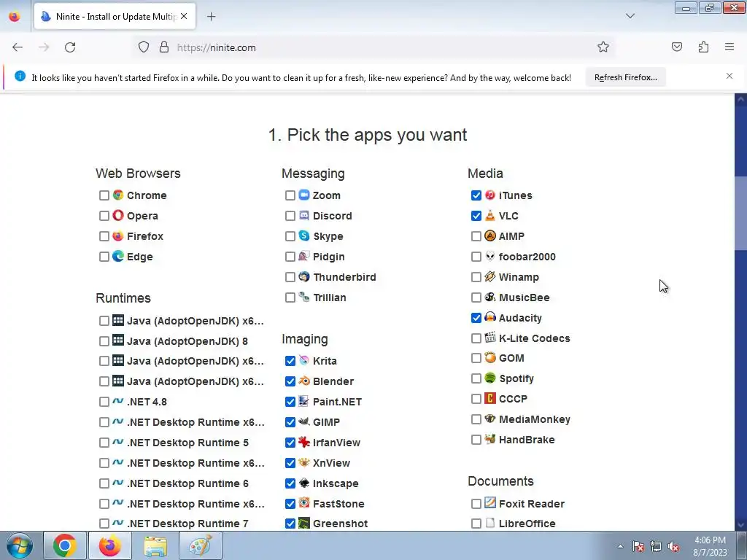
Task: Uncheck the VLC checkbox
Action: coord(476,216)
